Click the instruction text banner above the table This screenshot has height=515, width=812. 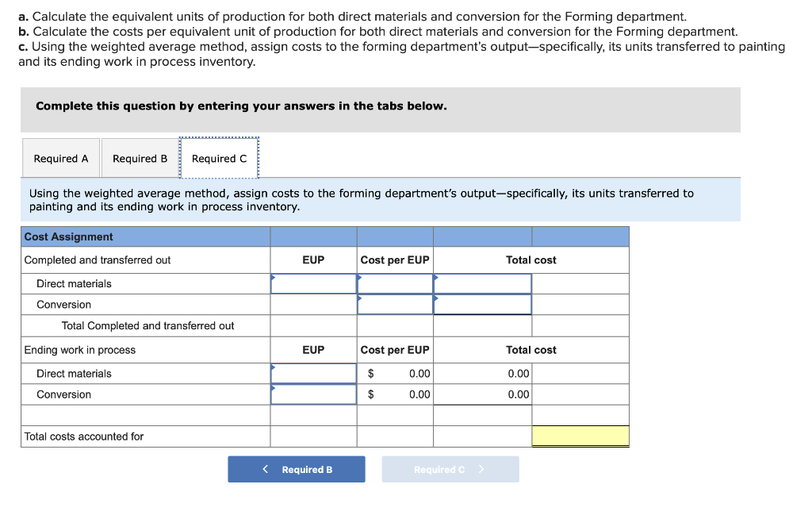(379, 199)
